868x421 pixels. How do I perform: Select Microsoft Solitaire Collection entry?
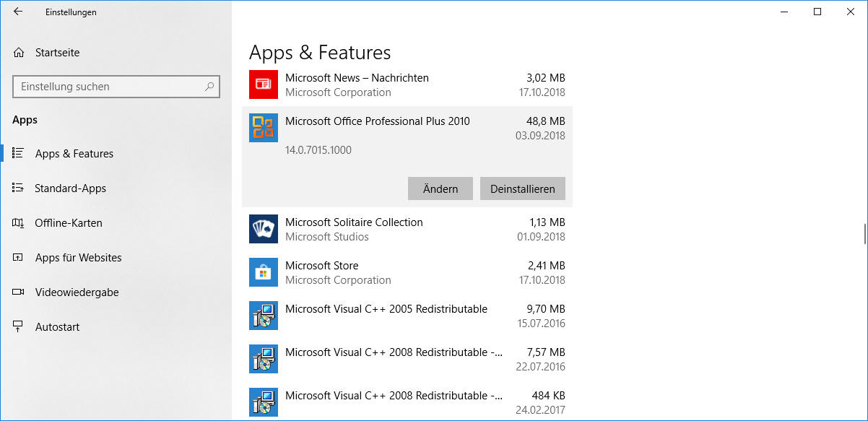[407, 229]
